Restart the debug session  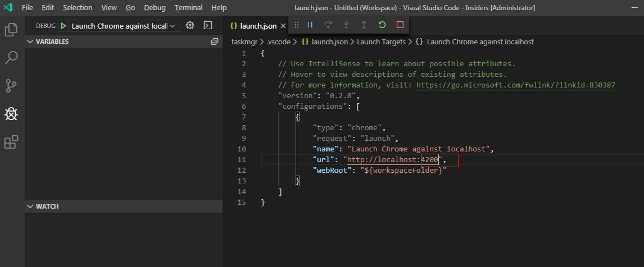point(382,25)
